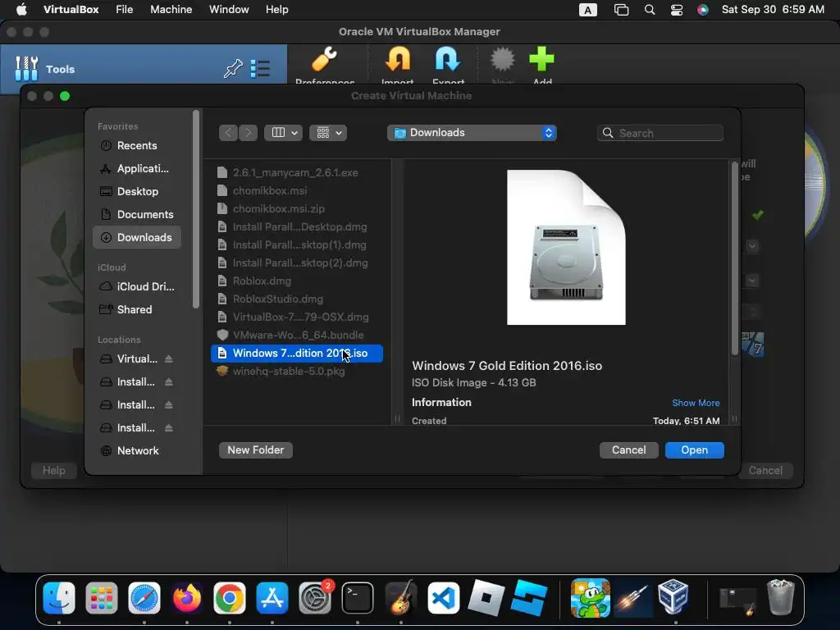Go forward with the right chevron button
The width and height of the screenshot is (840, 630).
click(x=248, y=133)
